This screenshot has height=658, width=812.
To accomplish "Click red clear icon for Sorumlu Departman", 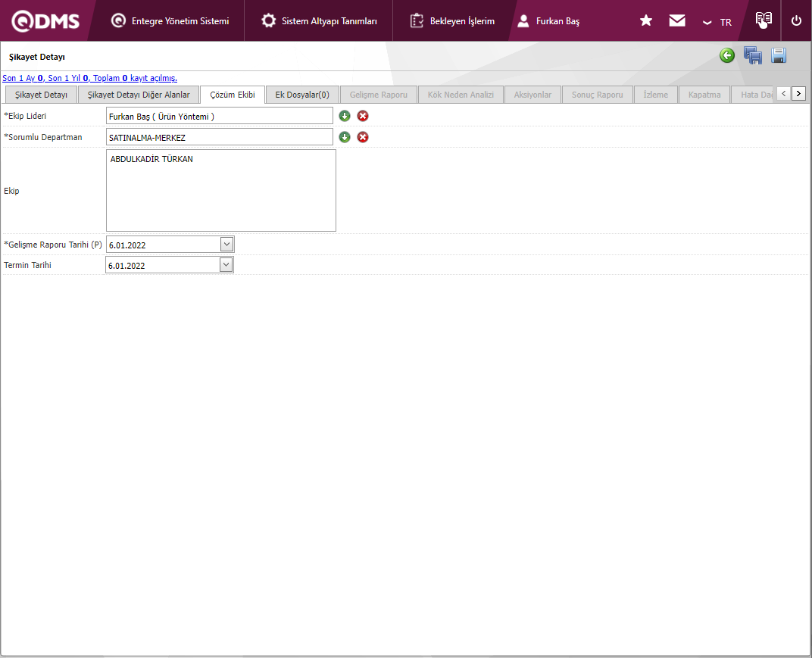I will click(x=363, y=137).
